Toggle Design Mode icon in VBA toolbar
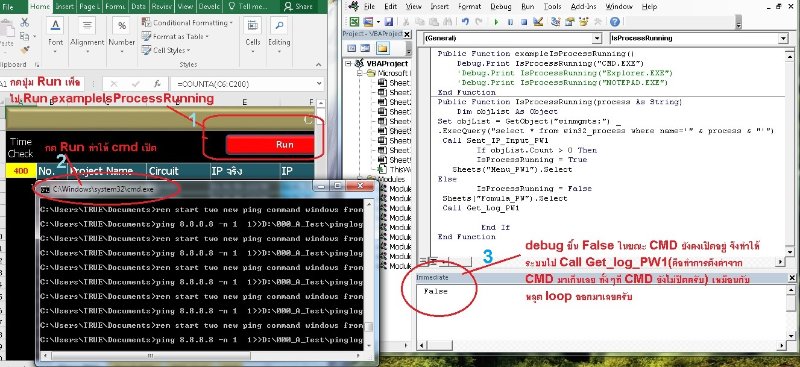 click(x=538, y=22)
